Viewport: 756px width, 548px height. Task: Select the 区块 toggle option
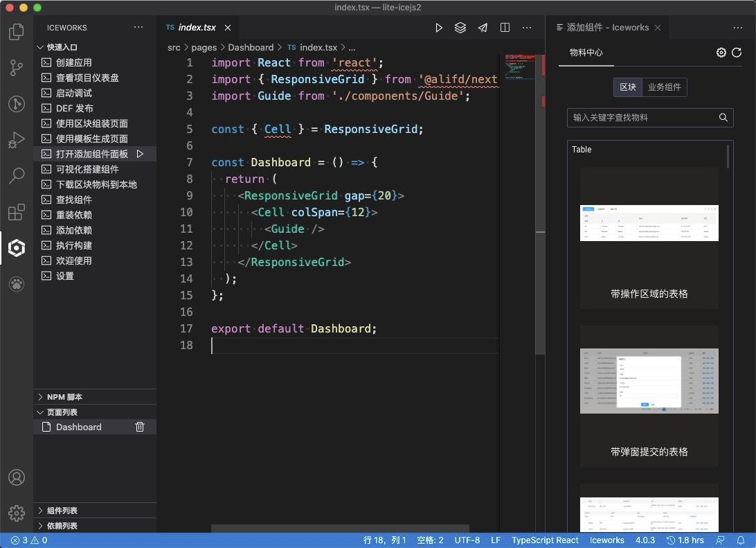tap(627, 87)
